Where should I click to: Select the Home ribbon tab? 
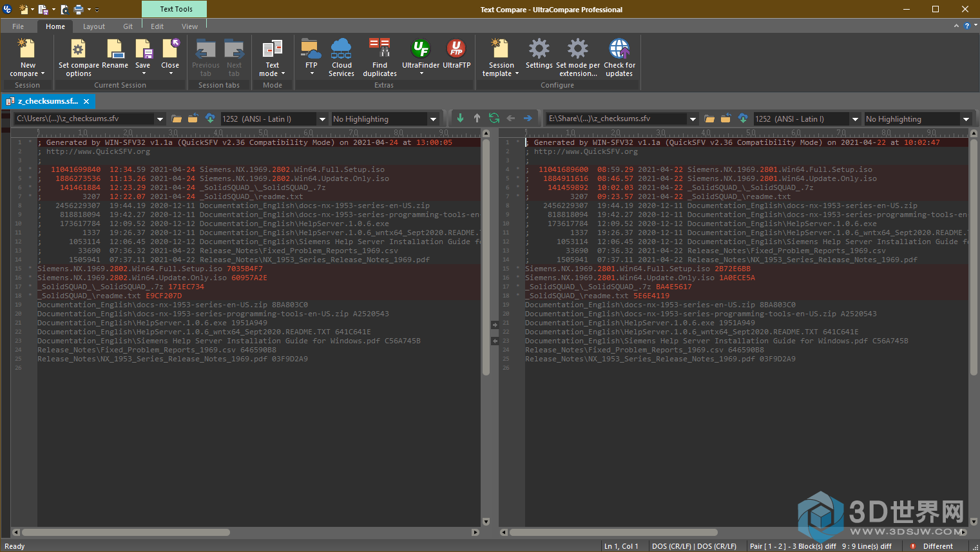point(55,26)
